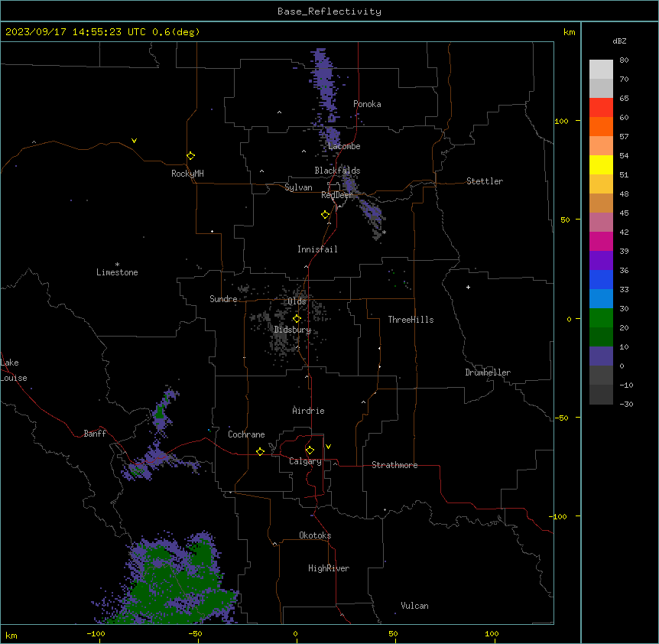This screenshot has height=644, width=659.
Task: Click the Limestone label
Action: click(x=117, y=272)
